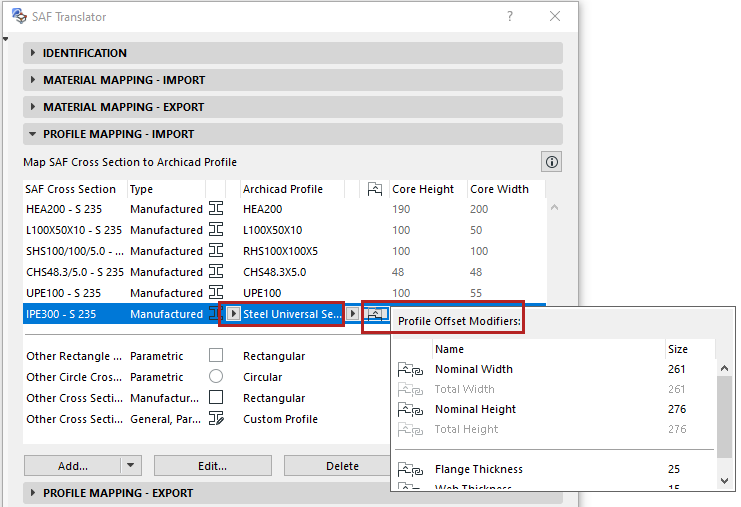Click the profile offset modifier column header icon
The height and width of the screenshot is (507, 741).
click(375, 189)
